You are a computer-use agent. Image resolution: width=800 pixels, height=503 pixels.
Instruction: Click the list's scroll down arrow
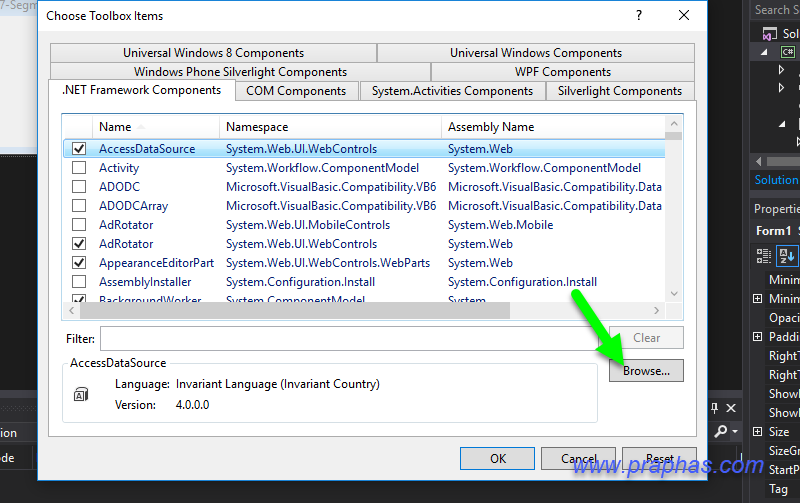click(x=674, y=294)
